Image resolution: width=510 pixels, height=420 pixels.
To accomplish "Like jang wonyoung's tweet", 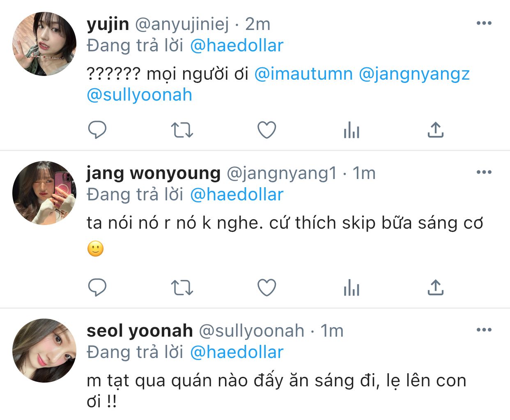I will point(266,287).
